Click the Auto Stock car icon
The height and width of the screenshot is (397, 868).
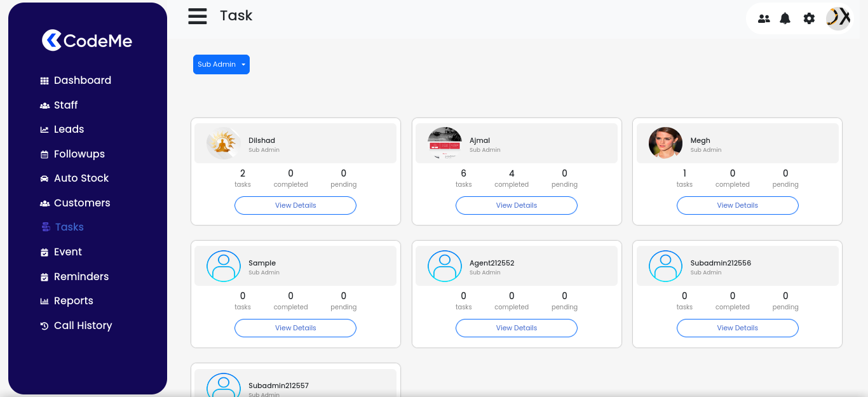(x=44, y=178)
